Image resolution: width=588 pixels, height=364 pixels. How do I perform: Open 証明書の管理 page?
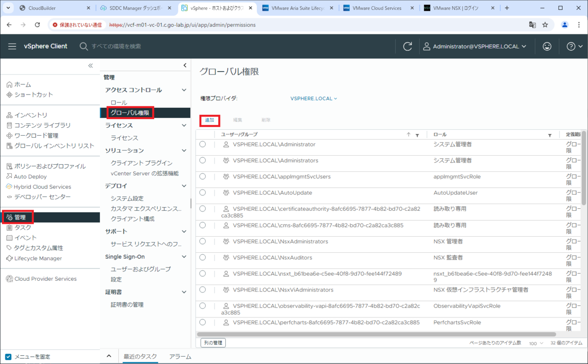pyautogui.click(x=127, y=304)
